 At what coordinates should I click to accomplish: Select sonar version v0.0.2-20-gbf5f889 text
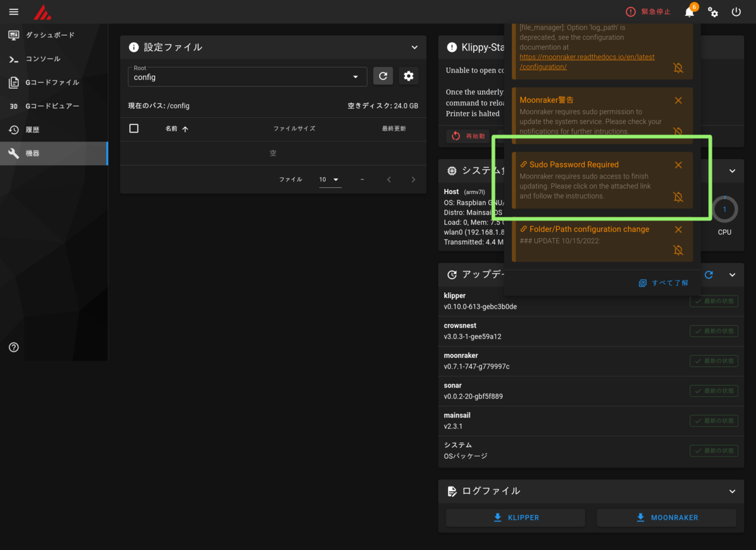pyautogui.click(x=473, y=396)
